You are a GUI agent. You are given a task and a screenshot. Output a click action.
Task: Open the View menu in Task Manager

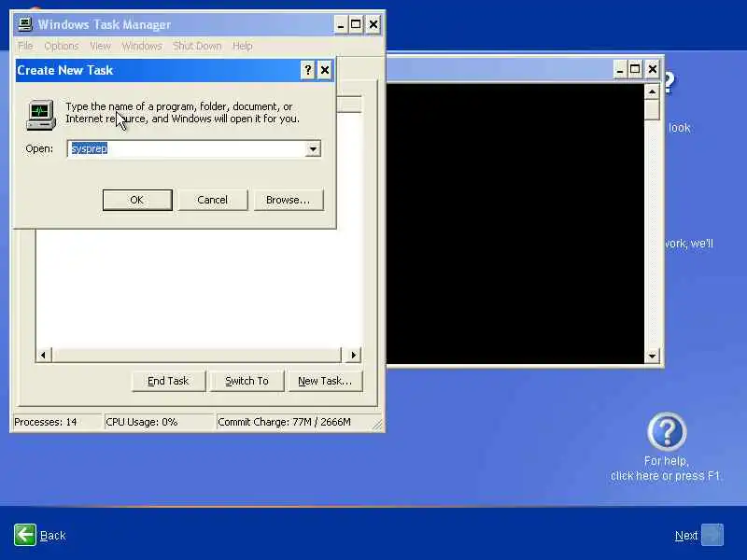point(100,46)
